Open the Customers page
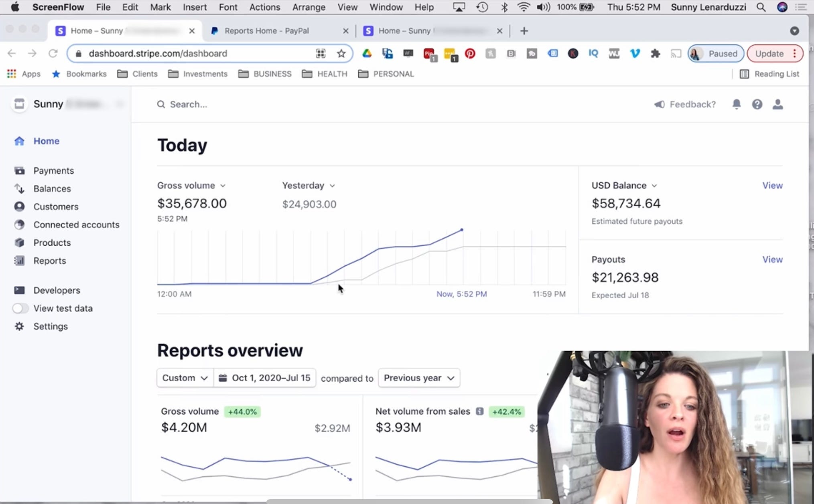The height and width of the screenshot is (504, 814). click(55, 206)
